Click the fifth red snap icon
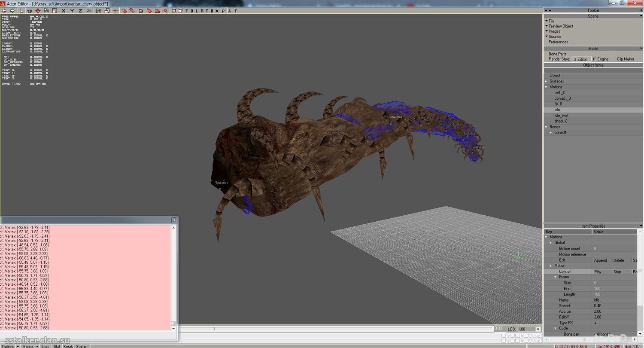Image resolution: width=644 pixels, height=348 pixels. tap(158, 10)
